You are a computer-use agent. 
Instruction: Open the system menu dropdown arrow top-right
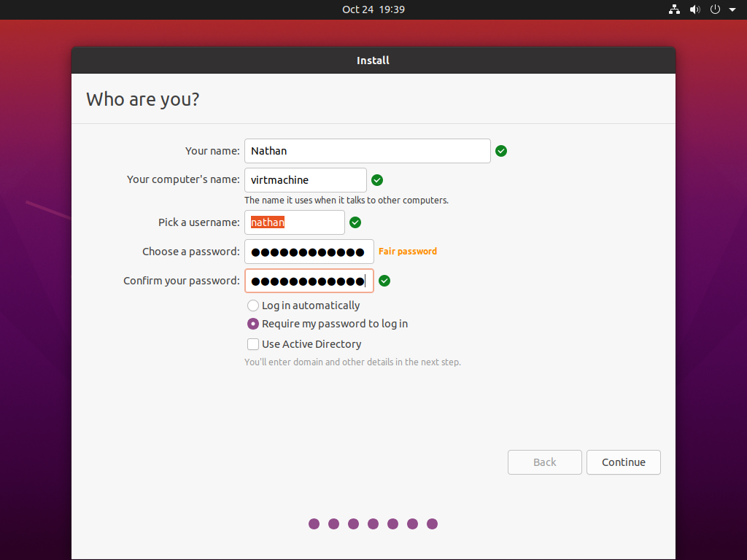pyautogui.click(x=732, y=9)
